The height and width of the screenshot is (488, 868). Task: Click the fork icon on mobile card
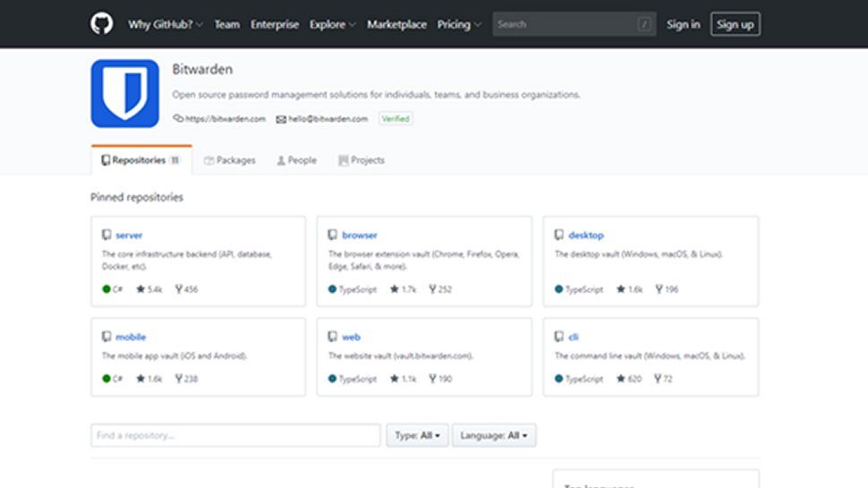click(x=179, y=379)
